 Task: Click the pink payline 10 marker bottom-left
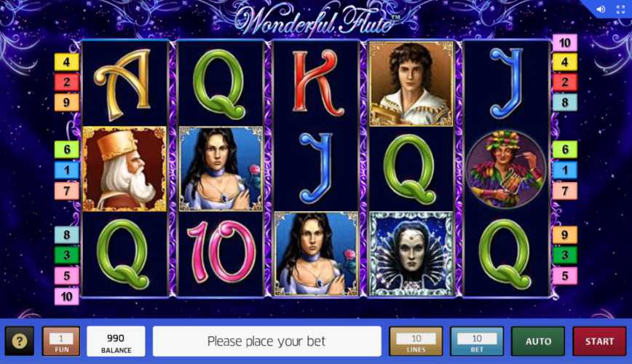coord(66,297)
